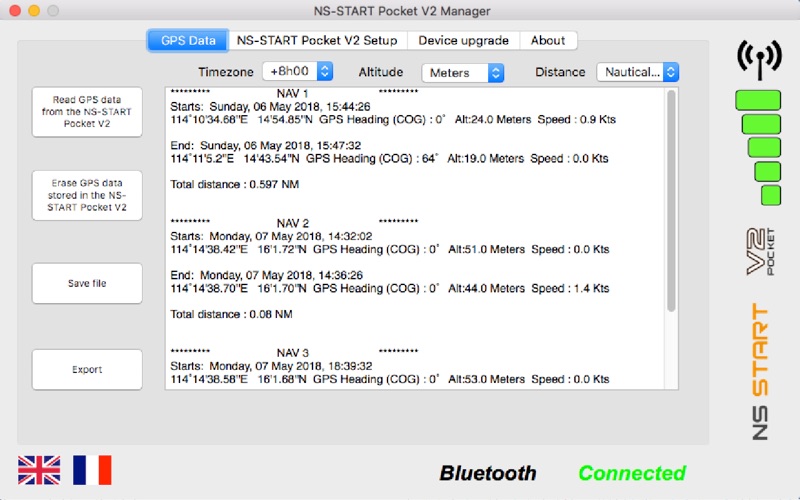Image resolution: width=800 pixels, height=500 pixels.
Task: Click the Alt:51.0 Meters position line
Action: tap(390, 249)
